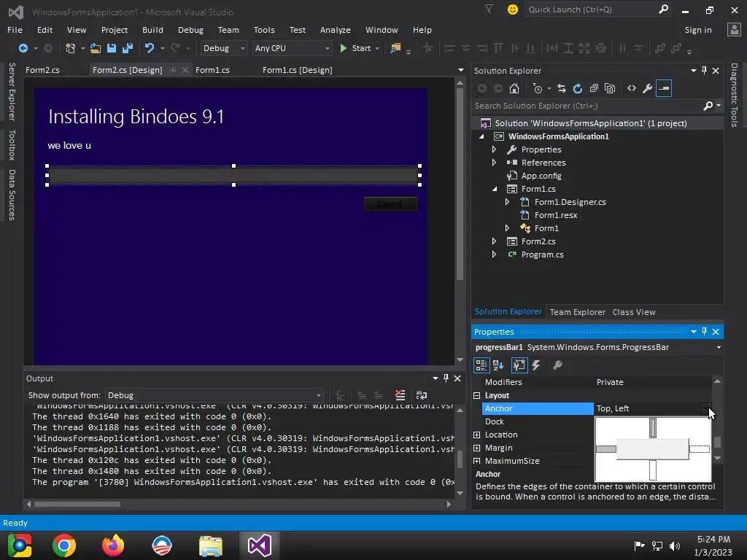747x560 pixels.
Task: Click the Output panel horizontal scrollbar thumb
Action: (x=77, y=504)
